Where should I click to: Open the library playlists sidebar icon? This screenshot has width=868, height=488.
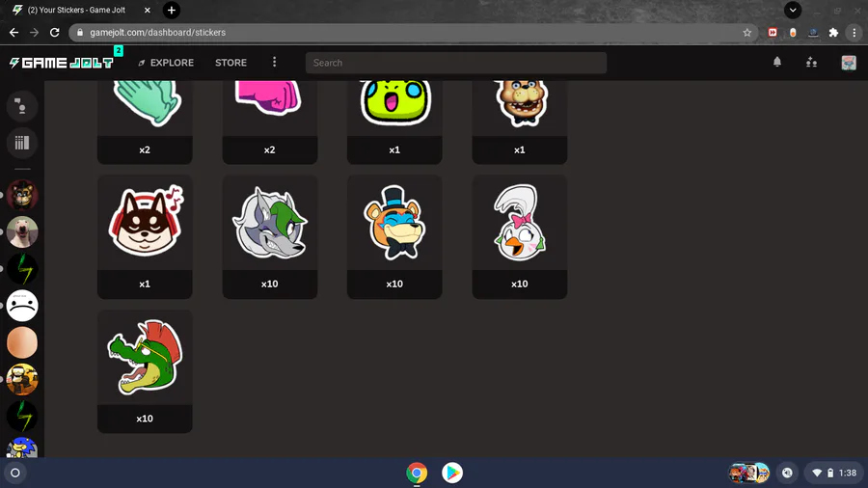[x=22, y=143]
